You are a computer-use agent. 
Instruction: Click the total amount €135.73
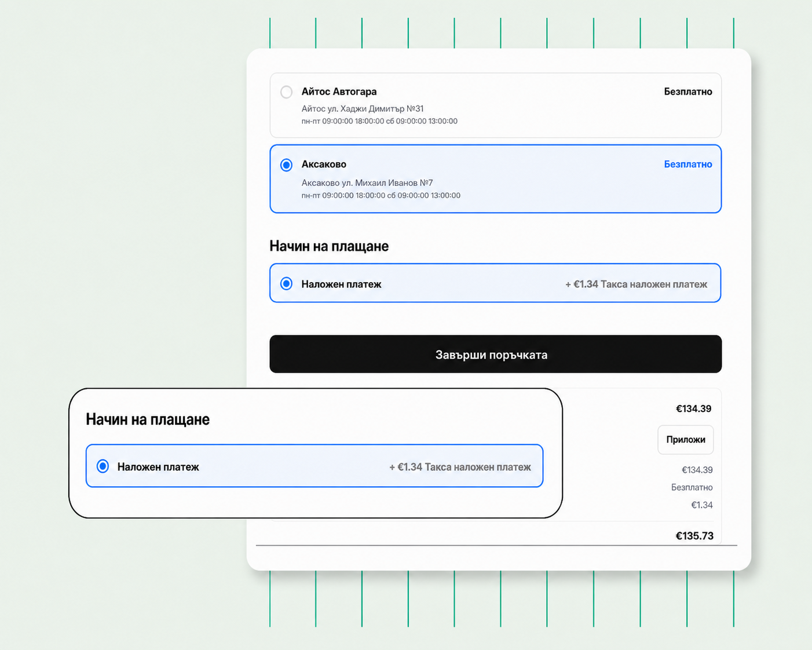tap(694, 536)
